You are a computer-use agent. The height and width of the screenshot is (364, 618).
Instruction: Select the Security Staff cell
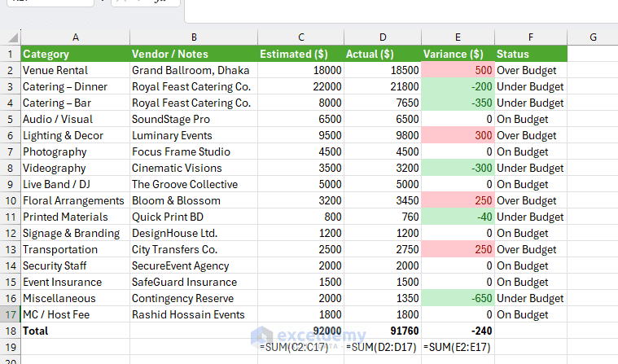[75, 265]
